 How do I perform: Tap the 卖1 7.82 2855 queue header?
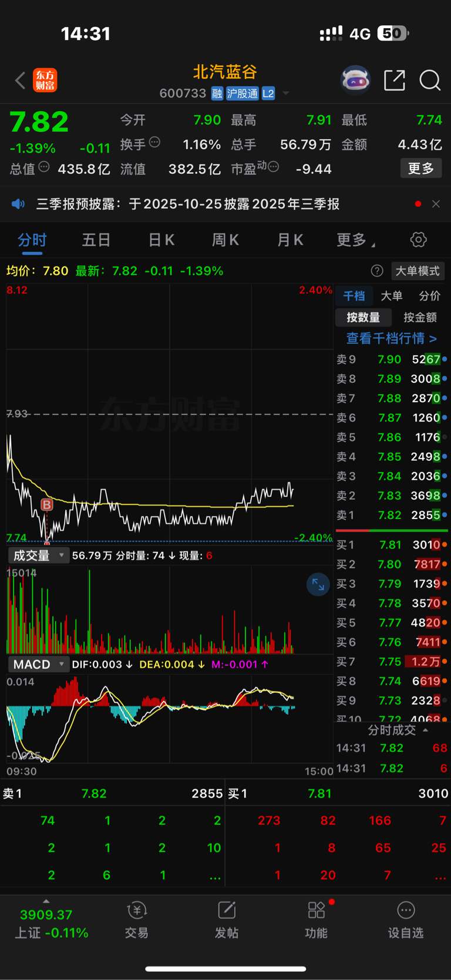[113, 794]
